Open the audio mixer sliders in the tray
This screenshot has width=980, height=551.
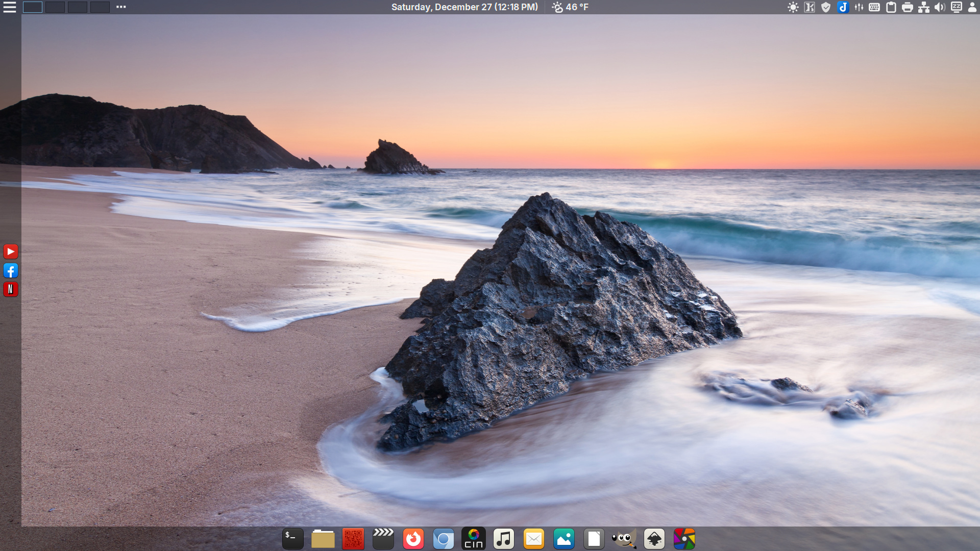(x=858, y=7)
